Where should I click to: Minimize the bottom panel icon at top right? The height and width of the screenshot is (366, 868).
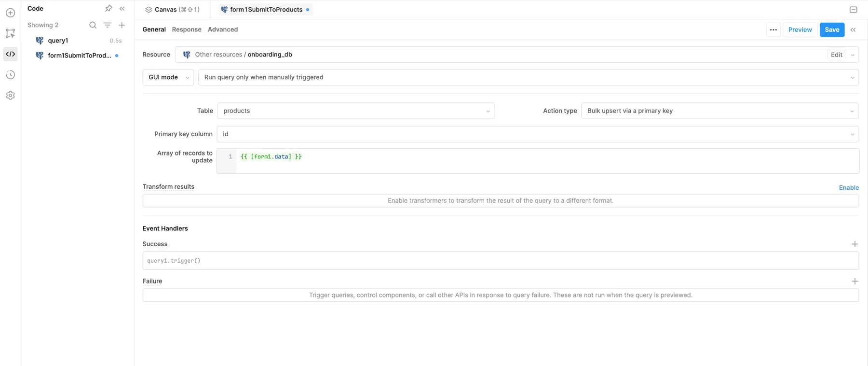point(853,9)
